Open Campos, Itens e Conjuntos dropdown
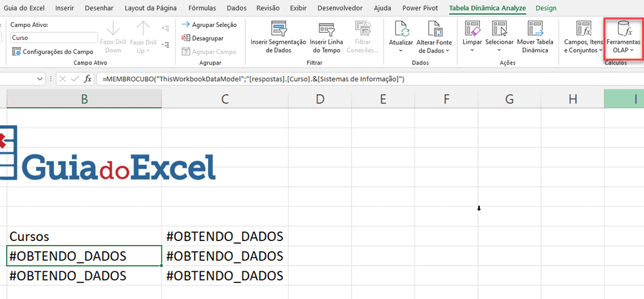644x299 pixels. click(x=583, y=39)
